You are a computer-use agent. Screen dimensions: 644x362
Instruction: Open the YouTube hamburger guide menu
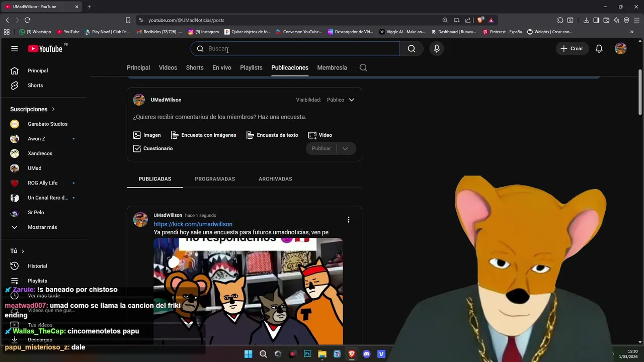15,49
